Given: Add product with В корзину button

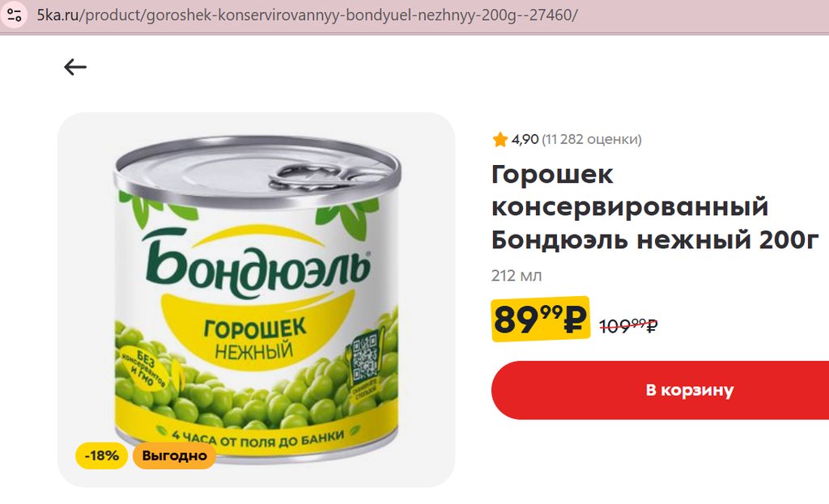Looking at the screenshot, I should [660, 390].
